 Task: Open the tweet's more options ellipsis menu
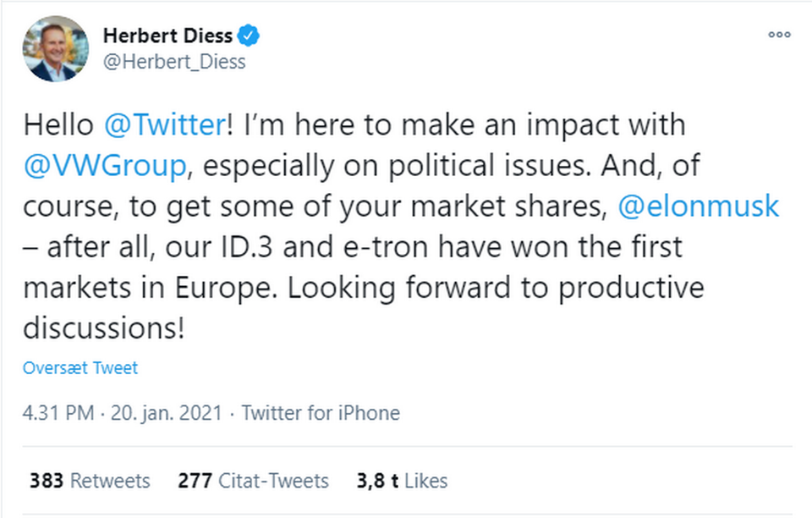[778, 36]
